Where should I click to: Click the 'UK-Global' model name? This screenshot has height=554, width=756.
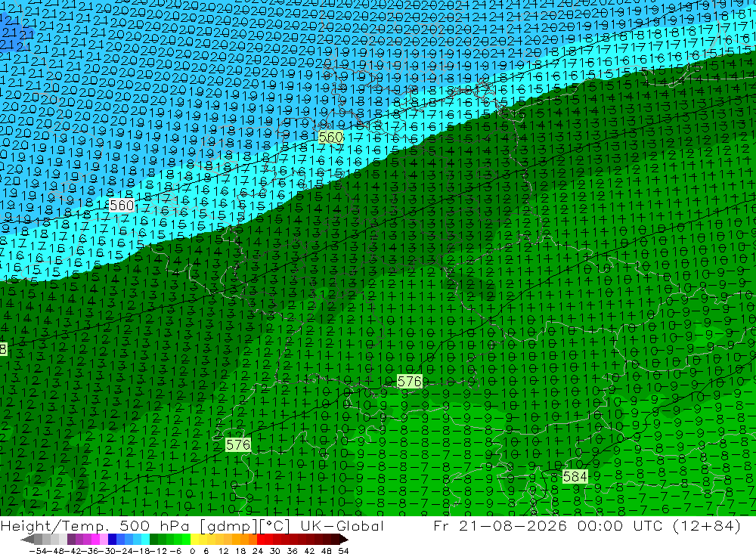tap(342, 525)
